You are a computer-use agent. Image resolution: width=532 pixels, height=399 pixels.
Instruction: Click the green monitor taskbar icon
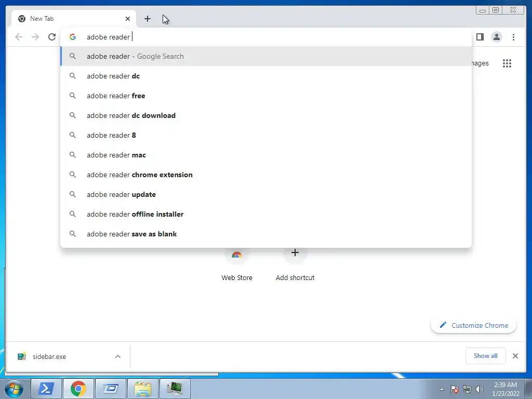175,389
